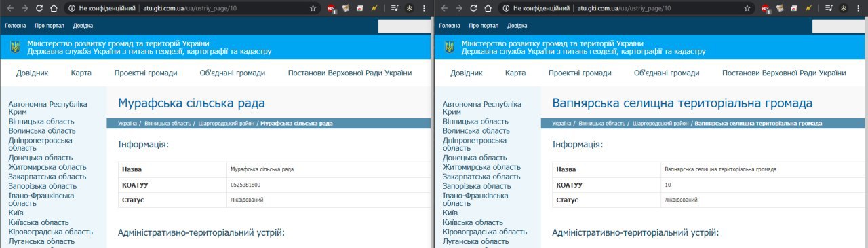This screenshot has width=868, height=248.
Task: Select Житомирська область in right window sidebar
Action: [x=481, y=167]
